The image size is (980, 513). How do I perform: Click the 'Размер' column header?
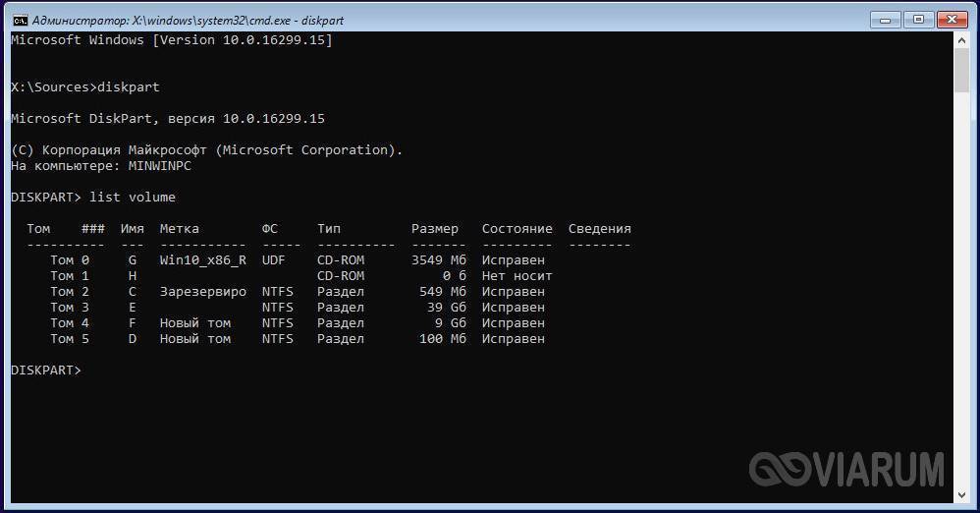434,229
